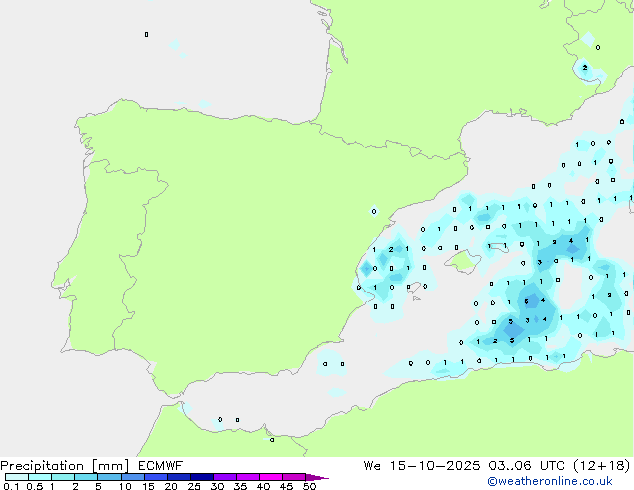Click the 40–45 mm magenta legend segment
Image resolution: width=634 pixels, height=490 pixels.
coord(271,477)
